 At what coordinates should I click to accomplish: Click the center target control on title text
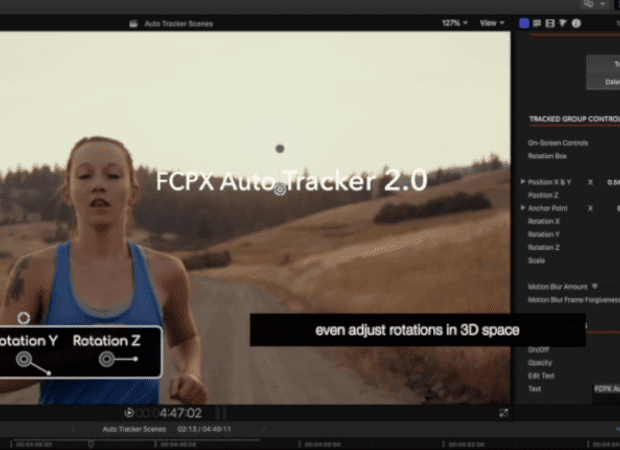coord(280,189)
